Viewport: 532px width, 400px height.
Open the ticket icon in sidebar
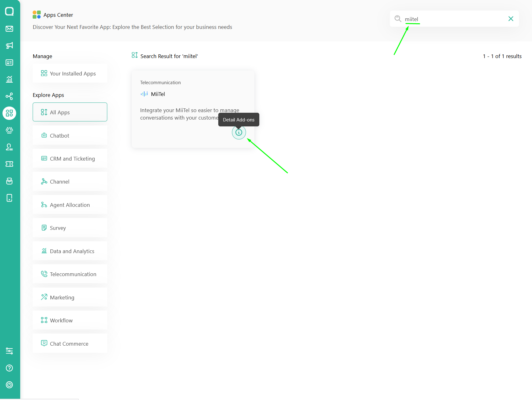point(9,164)
